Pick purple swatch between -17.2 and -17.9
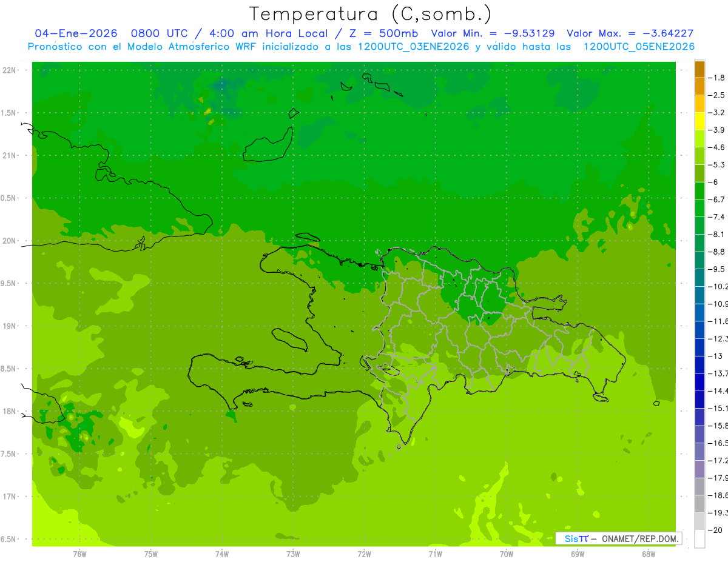Screen dimensions: 728x562 (699, 469)
